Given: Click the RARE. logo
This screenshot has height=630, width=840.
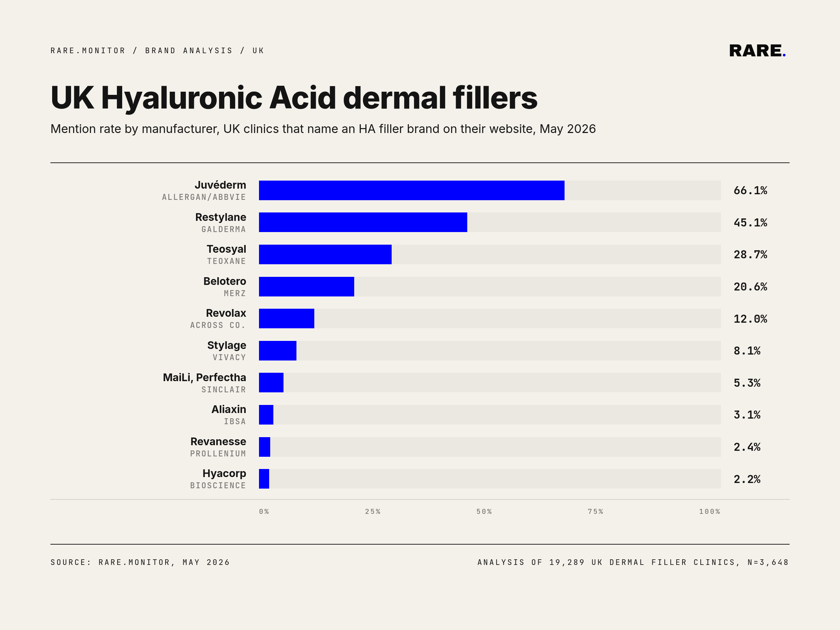Looking at the screenshot, I should tap(757, 50).
